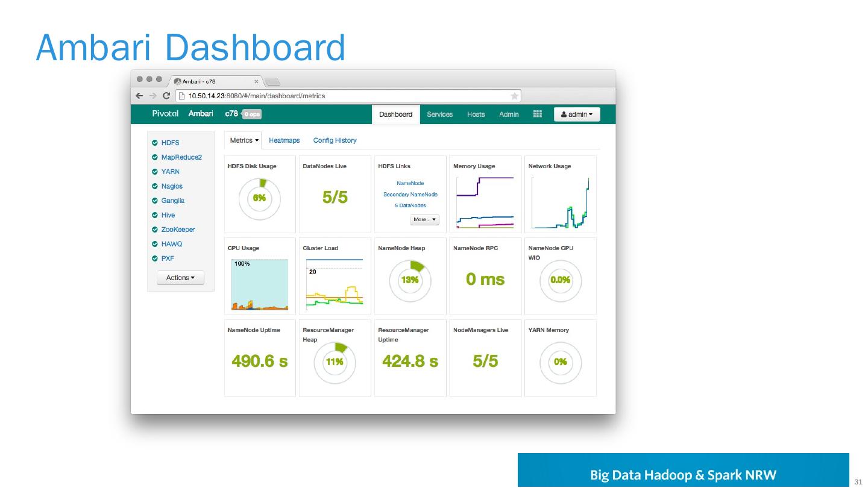Click the CPU Usage chart
The image size is (868, 488).
260,285
